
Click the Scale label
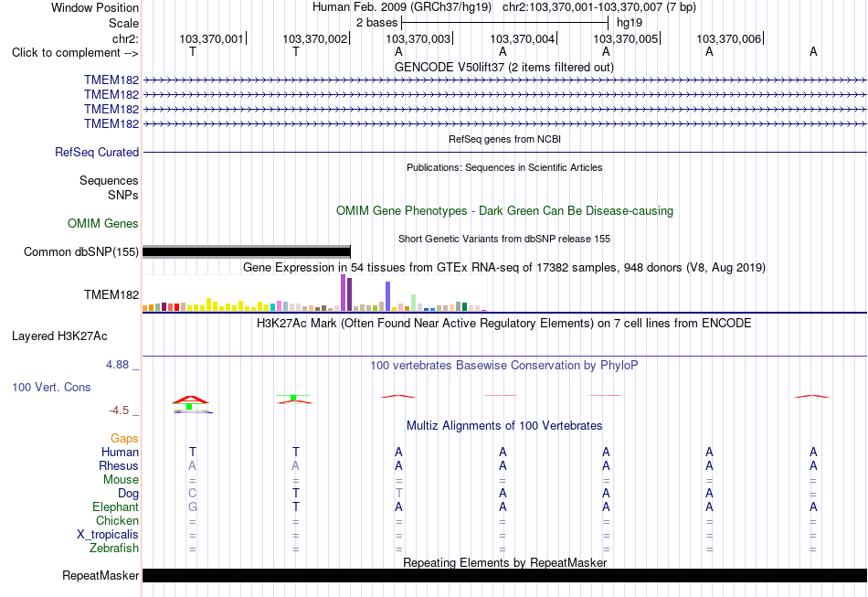tap(124, 23)
